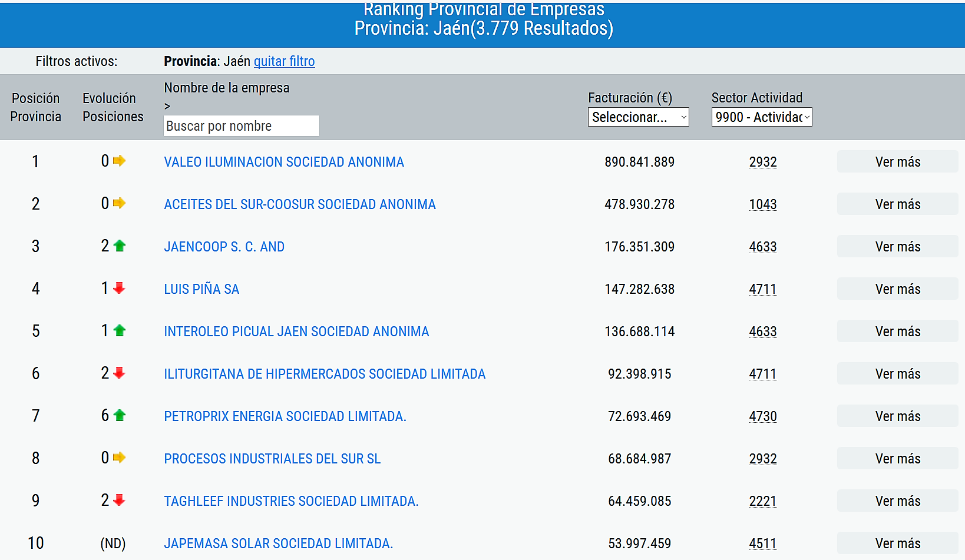Screen dimensions: 965x560
Task: Open LUIS PIÑA SA company link
Action: pos(201,289)
